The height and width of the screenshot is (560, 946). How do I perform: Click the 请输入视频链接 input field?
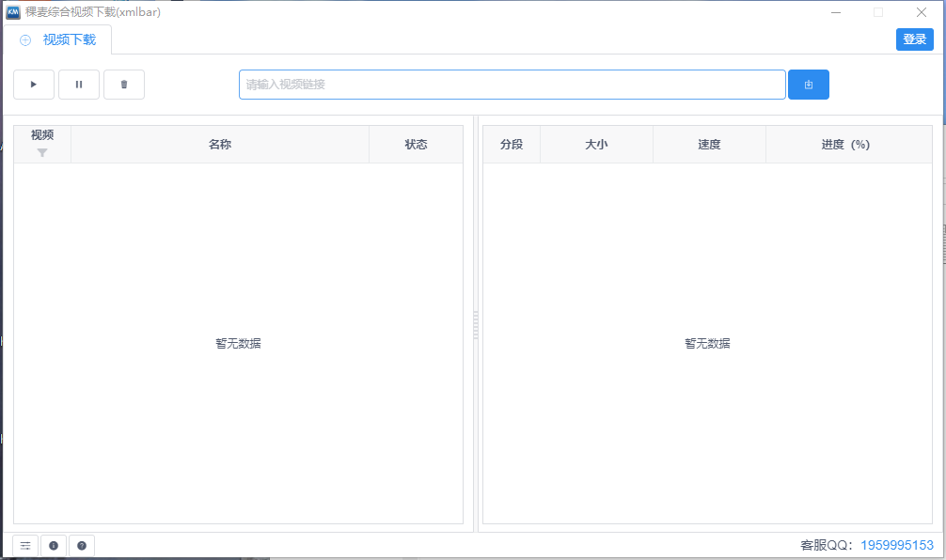(x=512, y=84)
